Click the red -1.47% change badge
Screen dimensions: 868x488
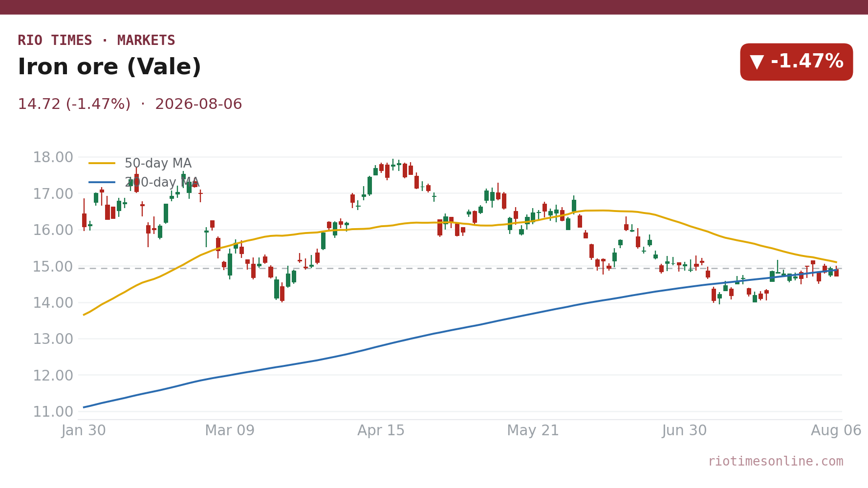point(796,62)
